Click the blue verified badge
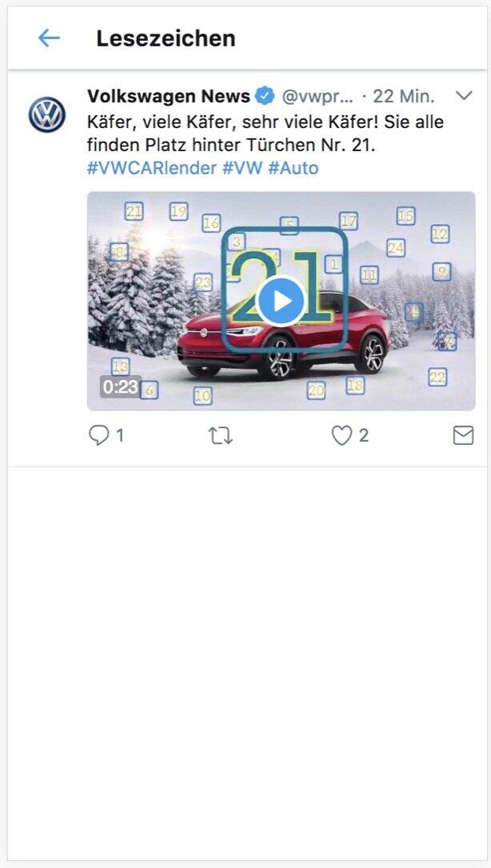The image size is (491, 868). point(265,96)
